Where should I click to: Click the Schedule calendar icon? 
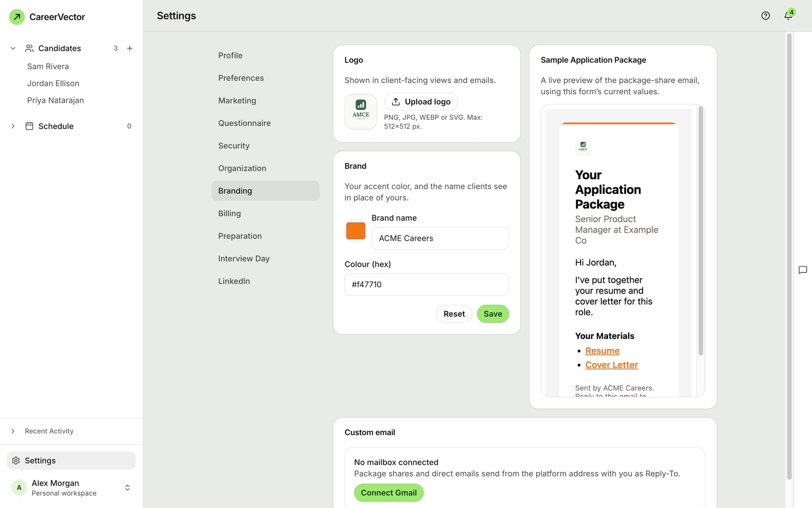[x=29, y=126]
